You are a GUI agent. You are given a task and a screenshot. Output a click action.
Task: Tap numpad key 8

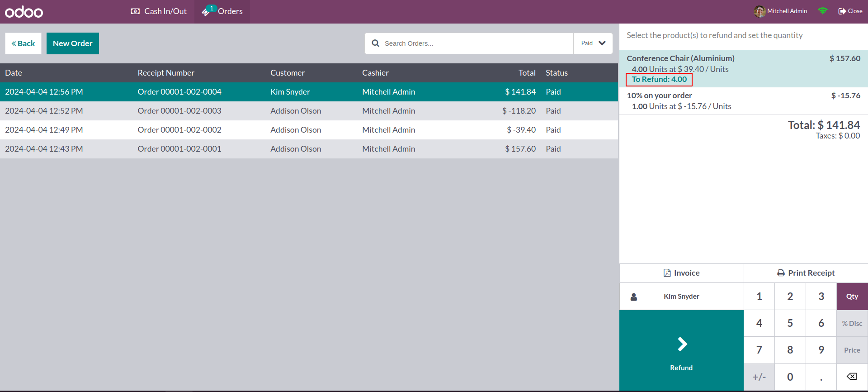(790, 350)
